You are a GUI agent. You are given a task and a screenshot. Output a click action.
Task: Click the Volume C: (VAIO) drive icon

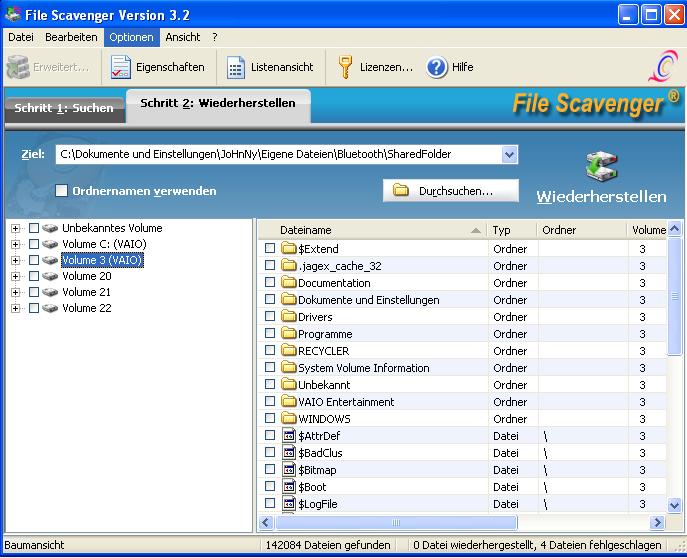point(50,244)
